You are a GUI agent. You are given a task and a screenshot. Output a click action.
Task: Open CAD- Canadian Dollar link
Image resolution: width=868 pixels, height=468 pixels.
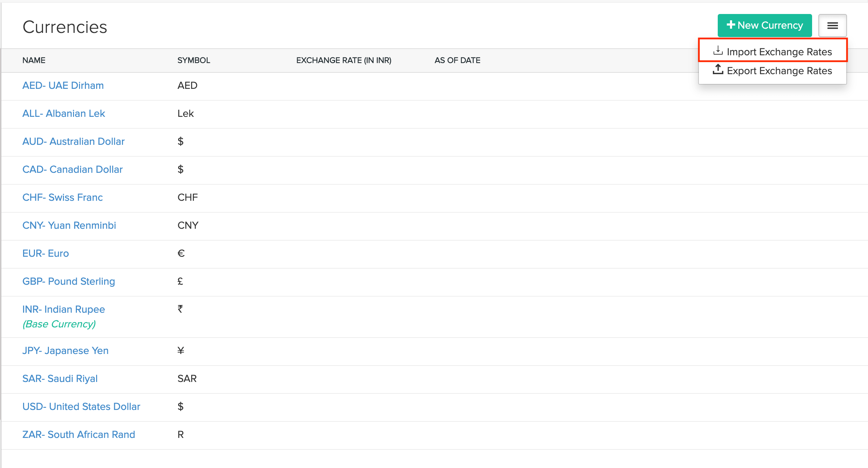pyautogui.click(x=72, y=169)
